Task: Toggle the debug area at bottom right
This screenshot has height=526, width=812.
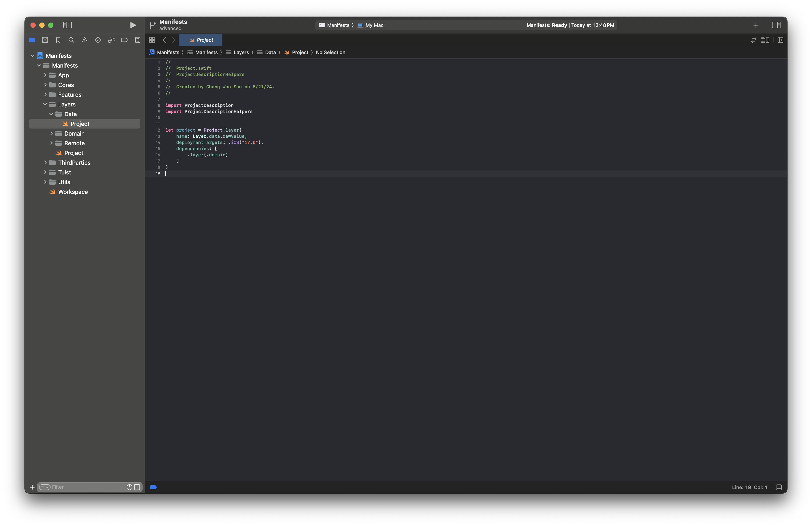Action: [x=779, y=487]
